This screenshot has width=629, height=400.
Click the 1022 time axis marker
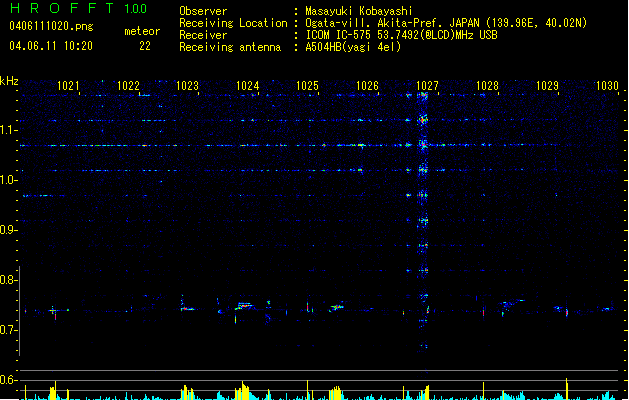[x=128, y=86]
